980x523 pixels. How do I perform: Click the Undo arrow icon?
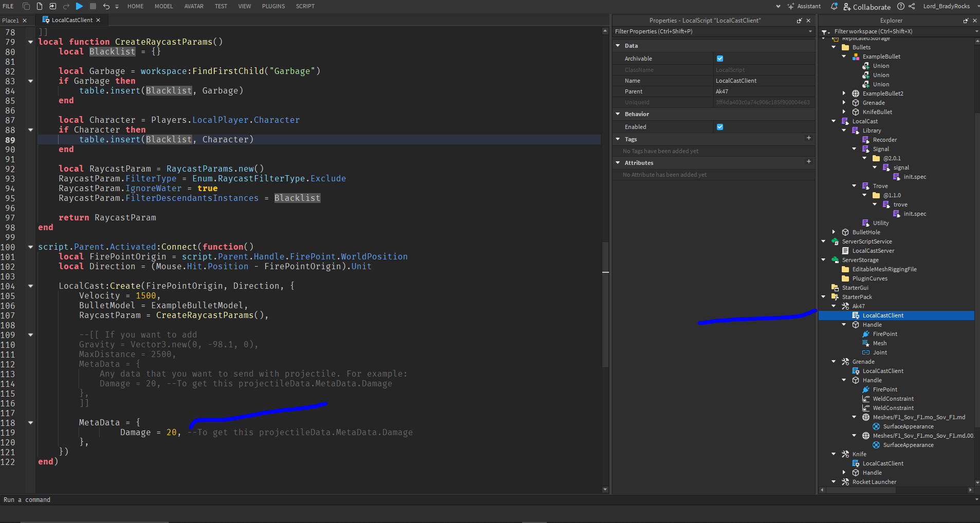click(106, 6)
